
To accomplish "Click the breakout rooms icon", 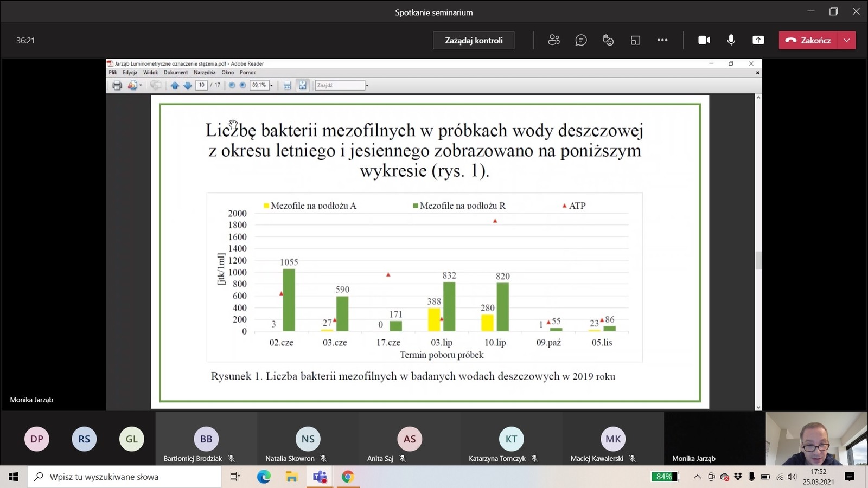I will 635,40.
